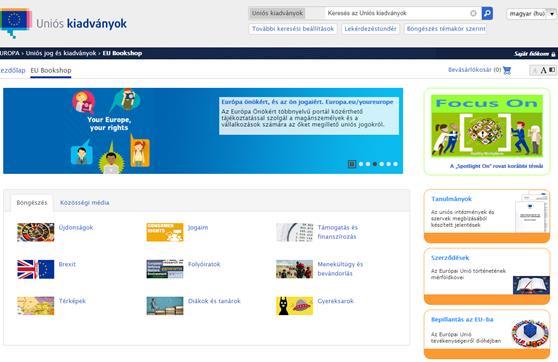Click the small grey text-size icon
The height and width of the screenshot is (362, 558).
pos(534,70)
